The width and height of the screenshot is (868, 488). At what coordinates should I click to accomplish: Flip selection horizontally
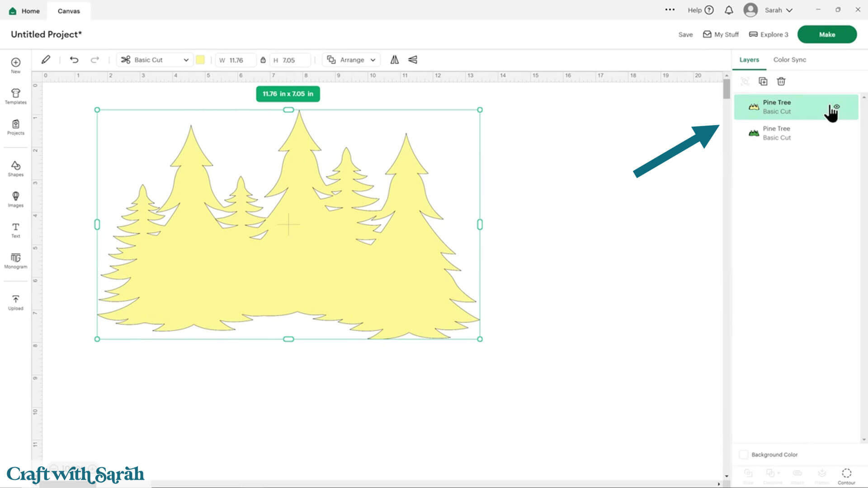click(x=395, y=60)
